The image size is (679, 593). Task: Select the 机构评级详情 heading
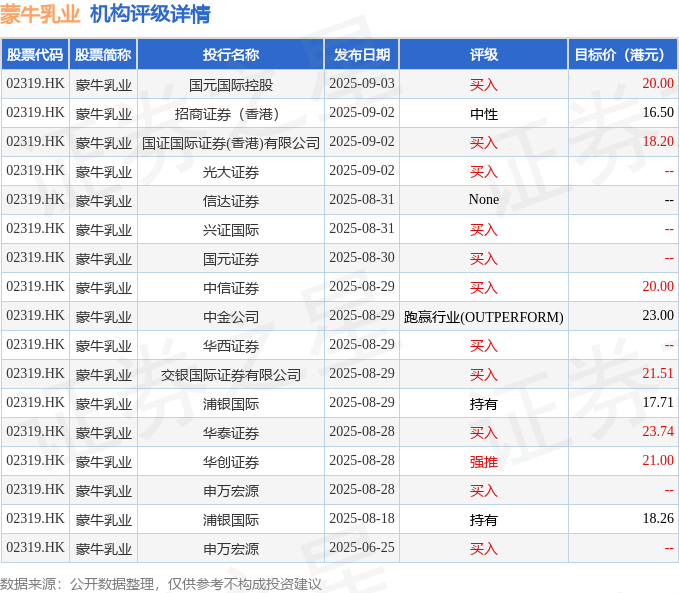pos(150,14)
